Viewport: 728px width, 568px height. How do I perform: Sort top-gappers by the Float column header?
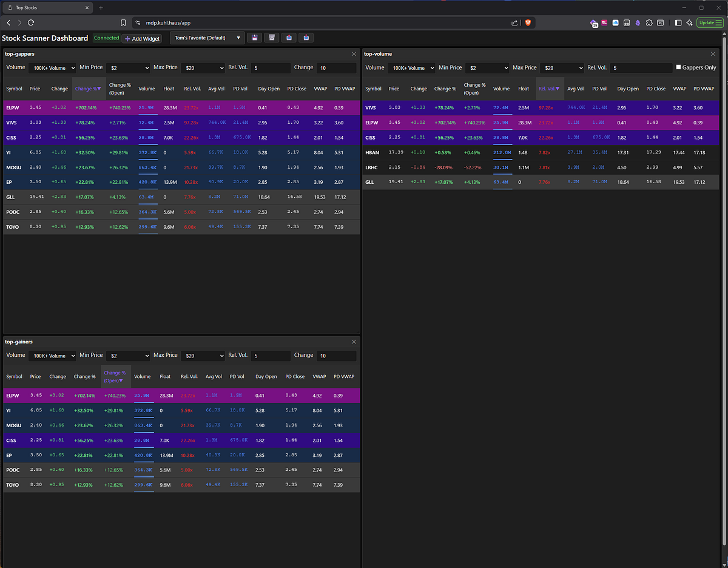tap(169, 89)
